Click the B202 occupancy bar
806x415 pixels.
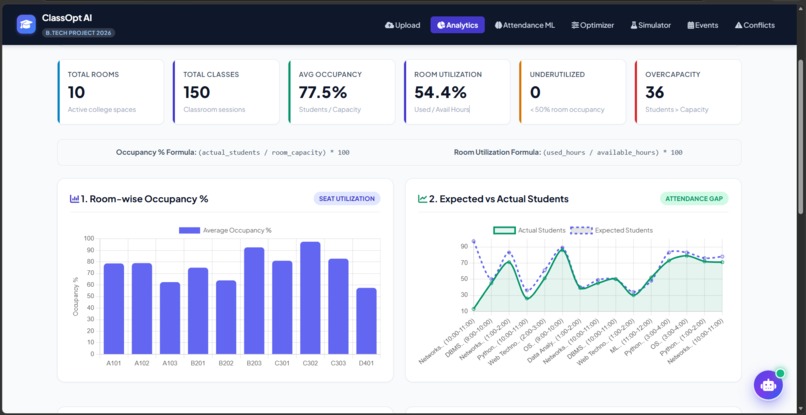point(226,317)
